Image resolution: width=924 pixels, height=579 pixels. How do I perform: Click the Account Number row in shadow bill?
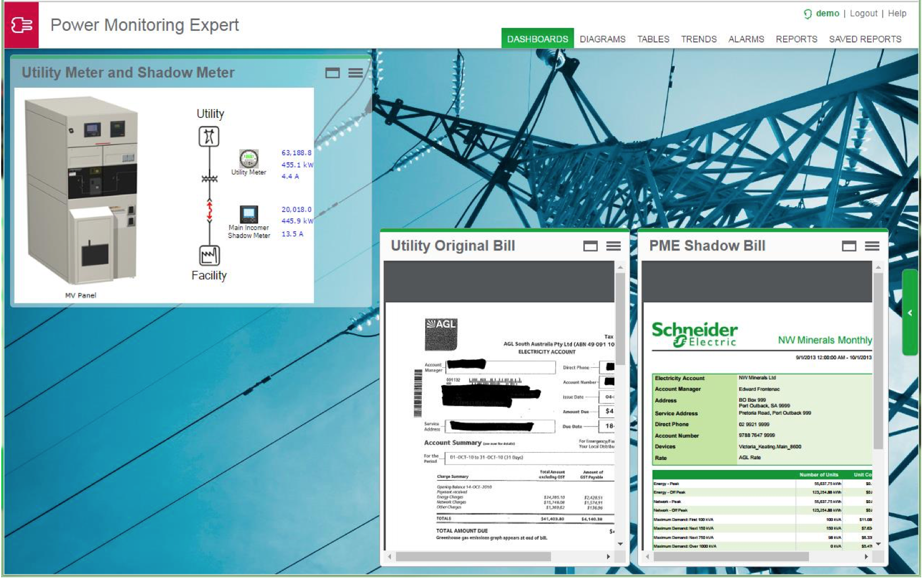click(x=762, y=435)
